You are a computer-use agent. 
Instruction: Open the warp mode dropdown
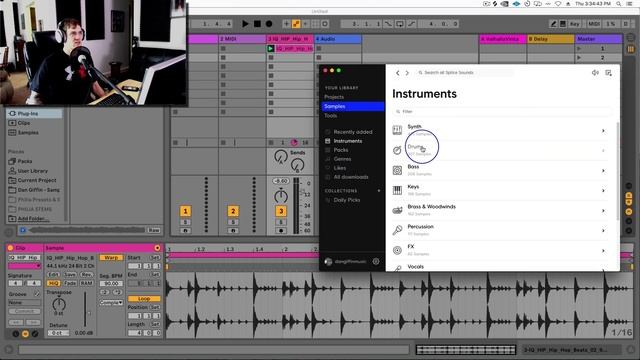[111, 302]
